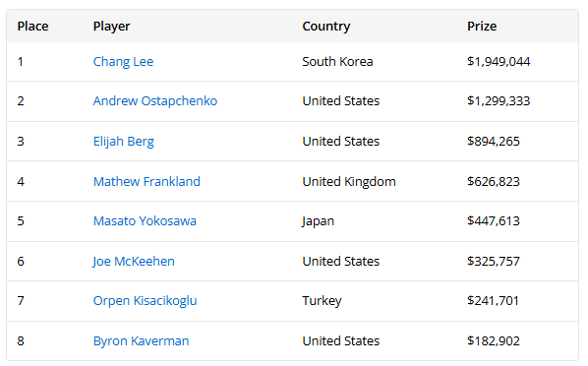Click the Country column header
588x366 pixels.
tap(326, 27)
